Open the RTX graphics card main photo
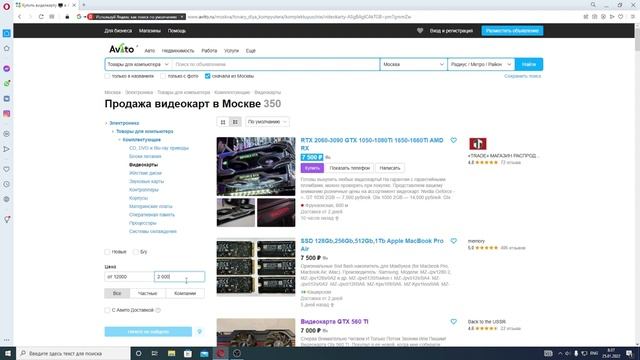The image size is (640, 360). click(x=256, y=167)
